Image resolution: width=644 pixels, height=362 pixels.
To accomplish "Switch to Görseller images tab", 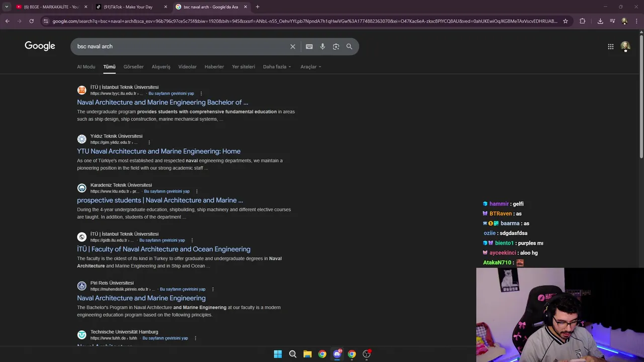I will pyautogui.click(x=133, y=66).
